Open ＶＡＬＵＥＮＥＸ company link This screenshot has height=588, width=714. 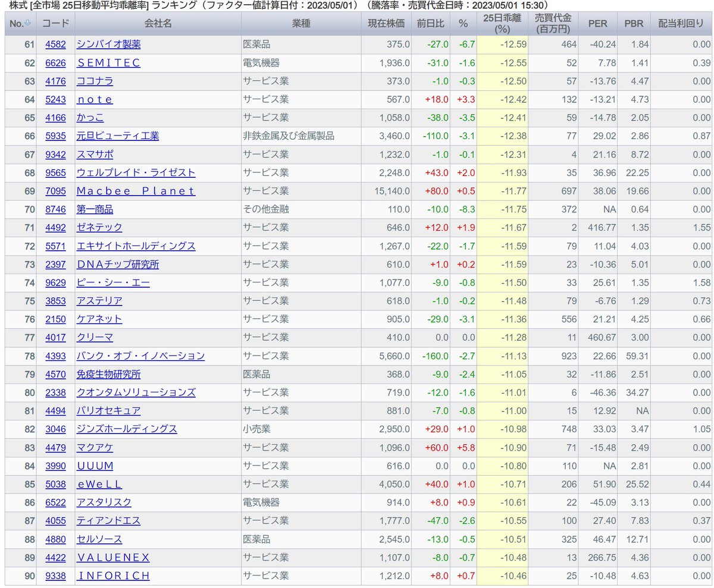tap(113, 558)
